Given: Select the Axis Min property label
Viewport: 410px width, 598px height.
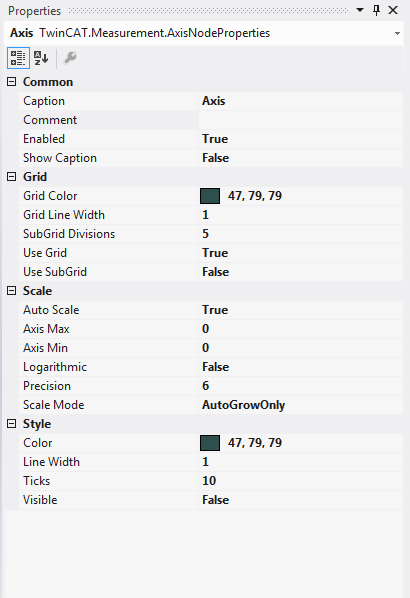Looking at the screenshot, I should click(x=45, y=348).
